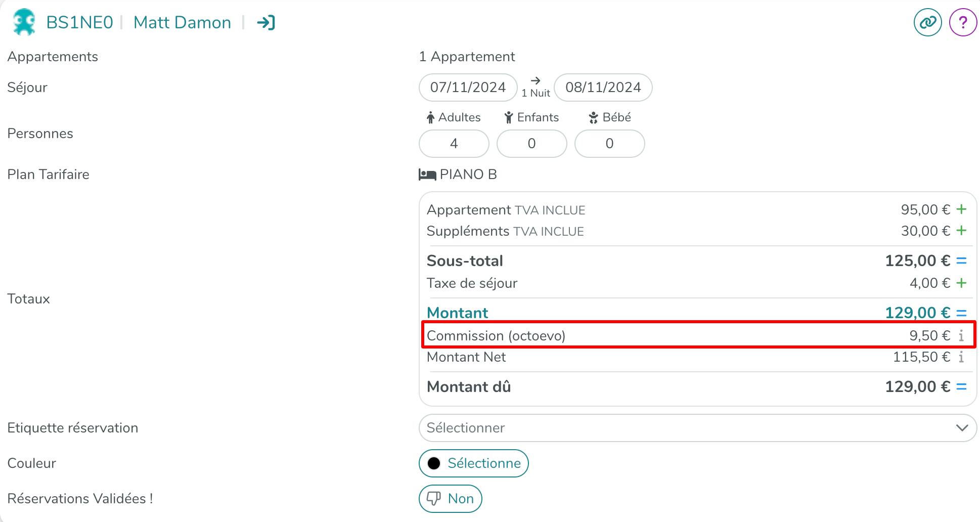The height and width of the screenshot is (522, 980).
Task: Click the Montant Net info icon
Action: pyautogui.click(x=961, y=357)
